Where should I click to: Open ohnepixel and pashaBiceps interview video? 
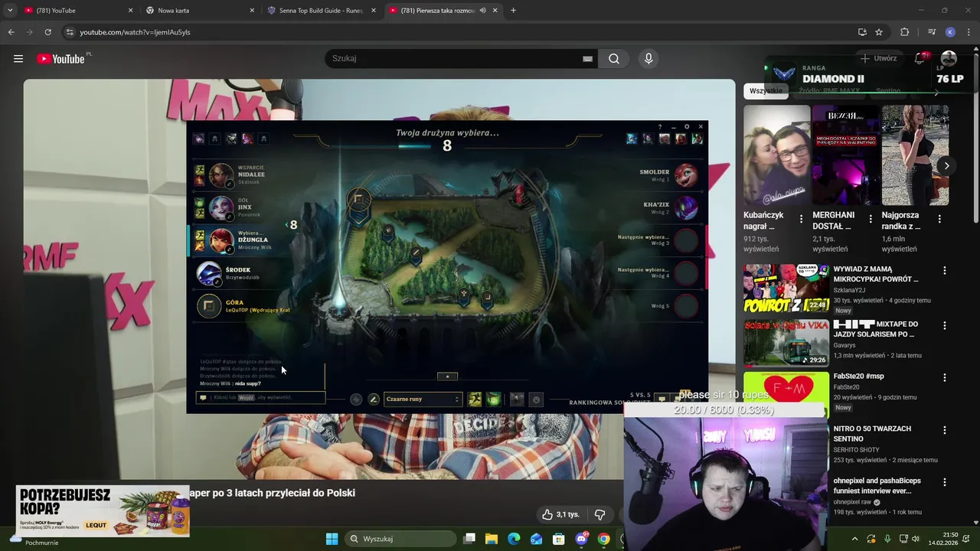pos(877,486)
